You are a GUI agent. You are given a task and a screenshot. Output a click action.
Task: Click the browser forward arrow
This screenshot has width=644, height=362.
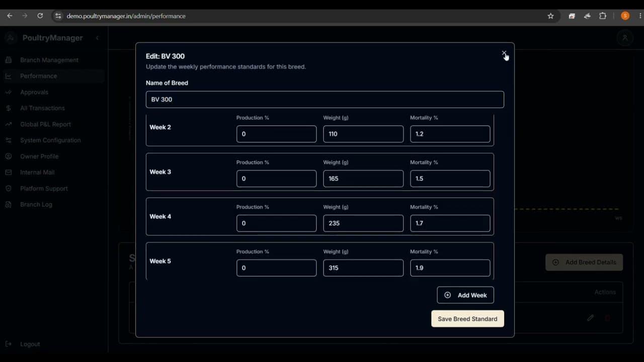tap(25, 16)
